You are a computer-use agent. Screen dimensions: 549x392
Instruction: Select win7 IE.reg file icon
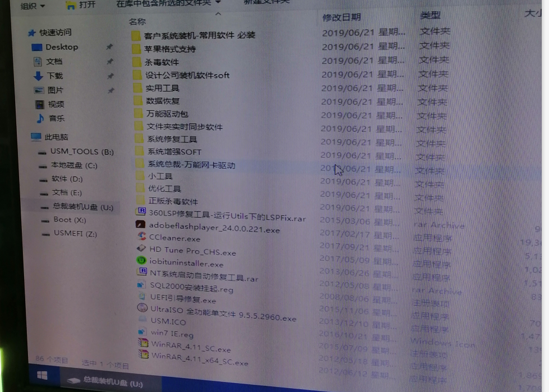(142, 331)
